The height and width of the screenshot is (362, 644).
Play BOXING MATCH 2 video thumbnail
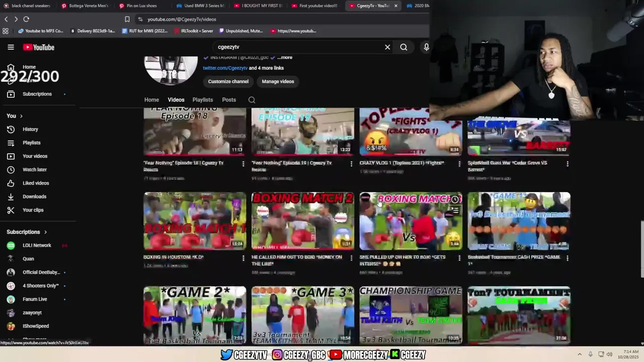point(303,221)
